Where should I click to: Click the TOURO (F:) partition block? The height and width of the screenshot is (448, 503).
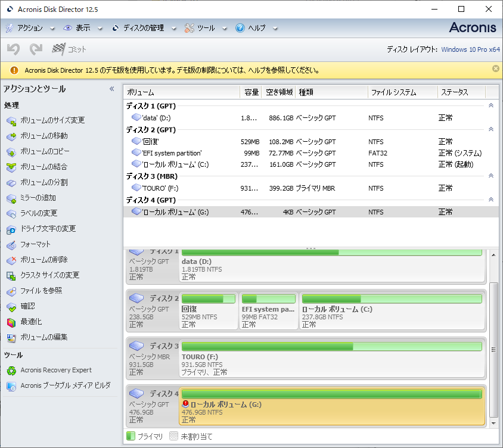pos(332,359)
